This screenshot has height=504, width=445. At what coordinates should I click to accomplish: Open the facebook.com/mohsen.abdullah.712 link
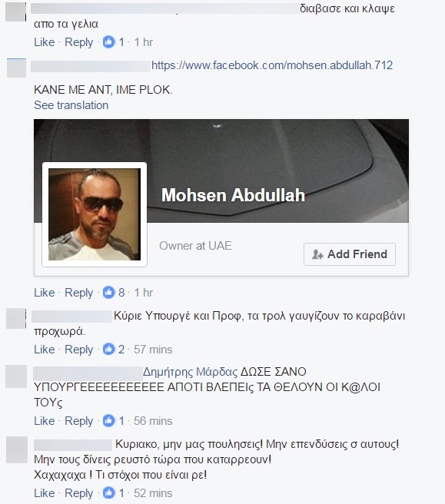click(272, 65)
